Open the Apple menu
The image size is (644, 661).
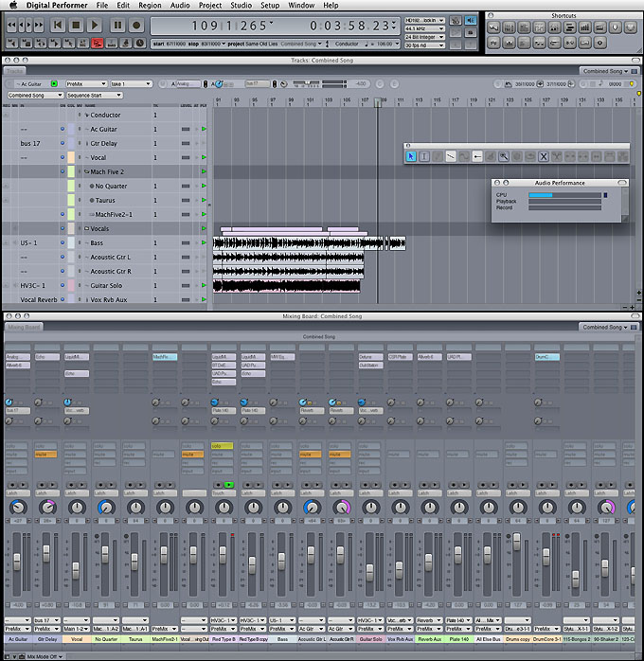tap(13, 5)
